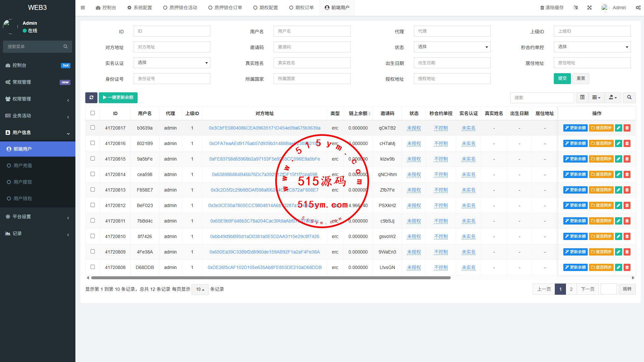Click the sidebar menu search icon
This screenshot has height=362, width=644.
pos(66,46)
